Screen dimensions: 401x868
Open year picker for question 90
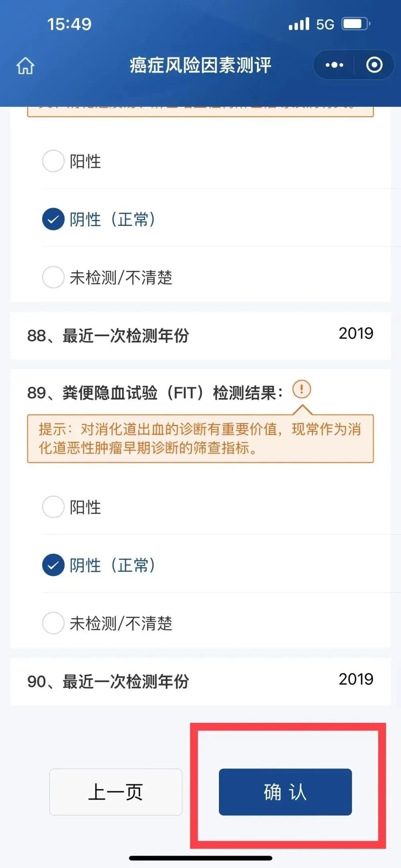pos(355,679)
